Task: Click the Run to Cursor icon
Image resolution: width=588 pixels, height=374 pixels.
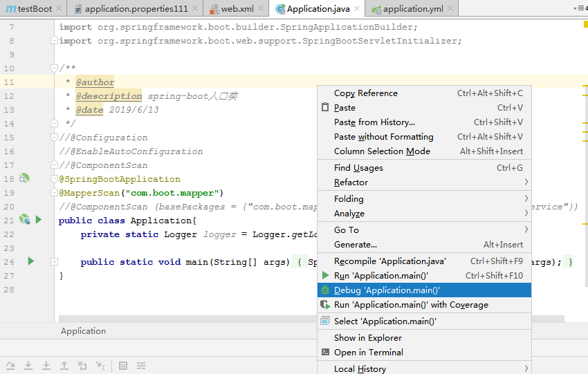Action: point(100,366)
